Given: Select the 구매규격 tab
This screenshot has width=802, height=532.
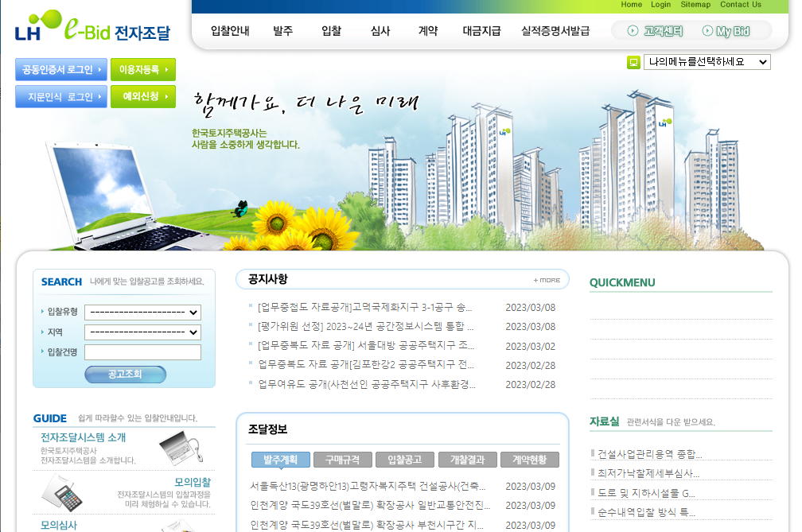Looking at the screenshot, I should tap(343, 460).
